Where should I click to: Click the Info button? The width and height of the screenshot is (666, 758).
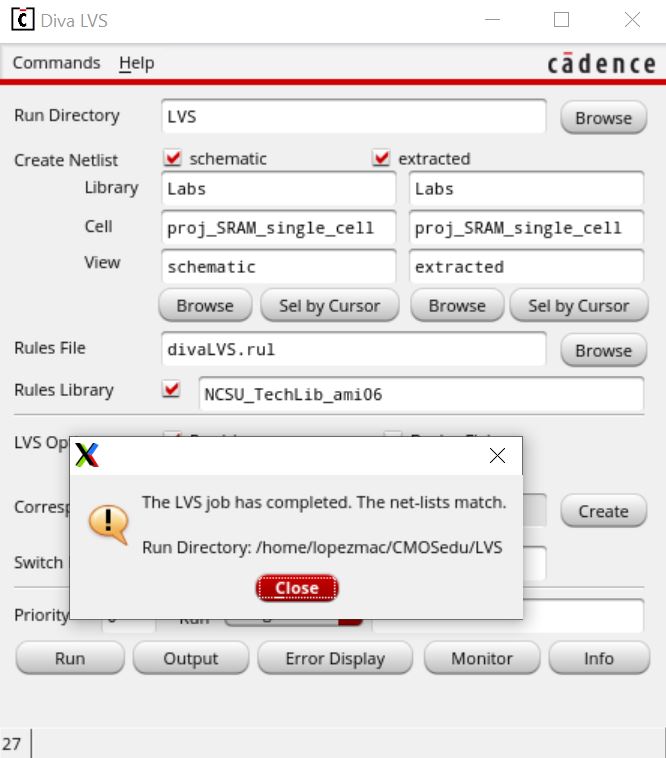click(x=599, y=658)
